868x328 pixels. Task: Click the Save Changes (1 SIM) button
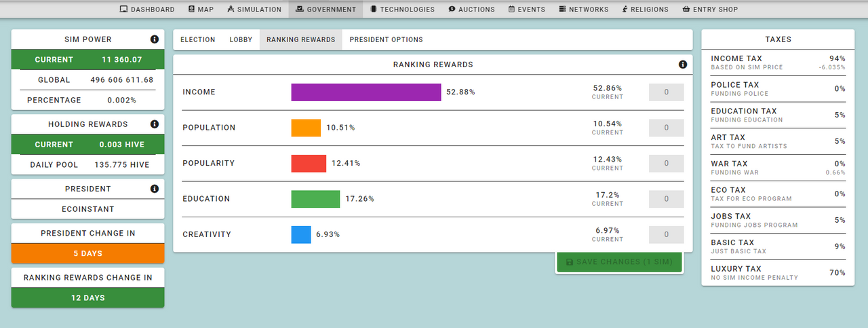coord(619,262)
